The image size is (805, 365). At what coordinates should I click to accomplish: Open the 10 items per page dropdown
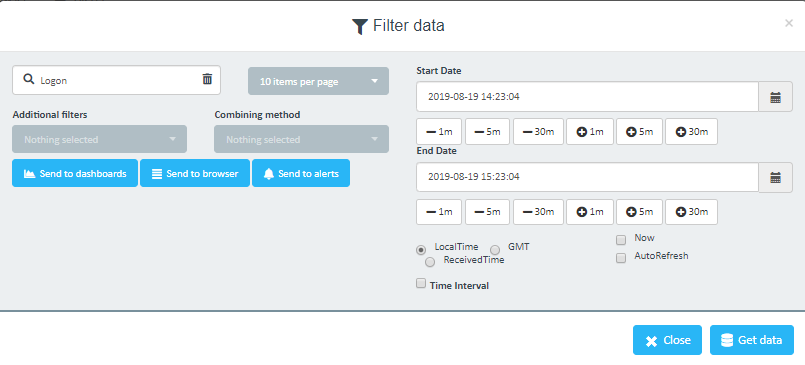[x=318, y=81]
